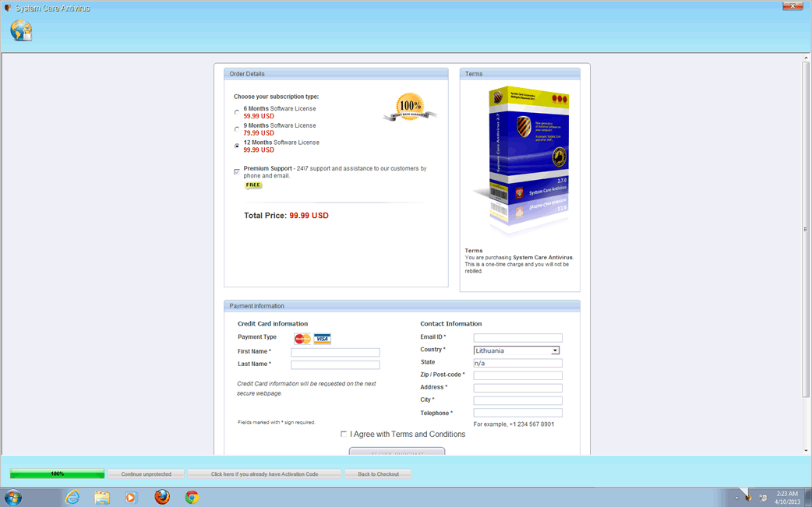Viewport: 812px width, 507px height.
Task: Select the 9 Months Software License option
Action: [237, 129]
